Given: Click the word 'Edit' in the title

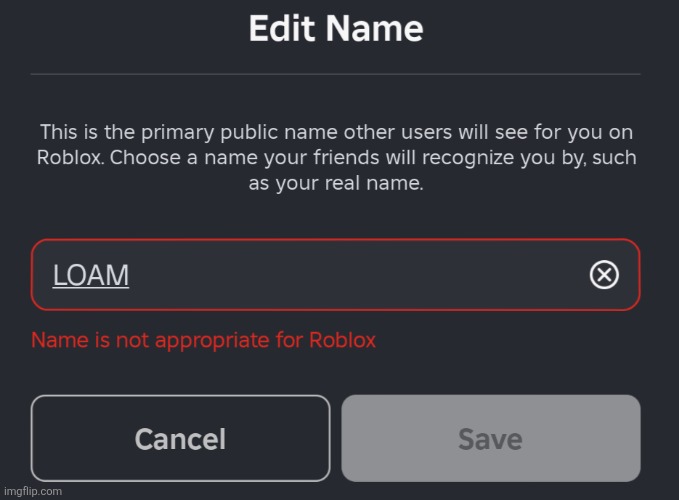Looking at the screenshot, I should pyautogui.click(x=282, y=28).
